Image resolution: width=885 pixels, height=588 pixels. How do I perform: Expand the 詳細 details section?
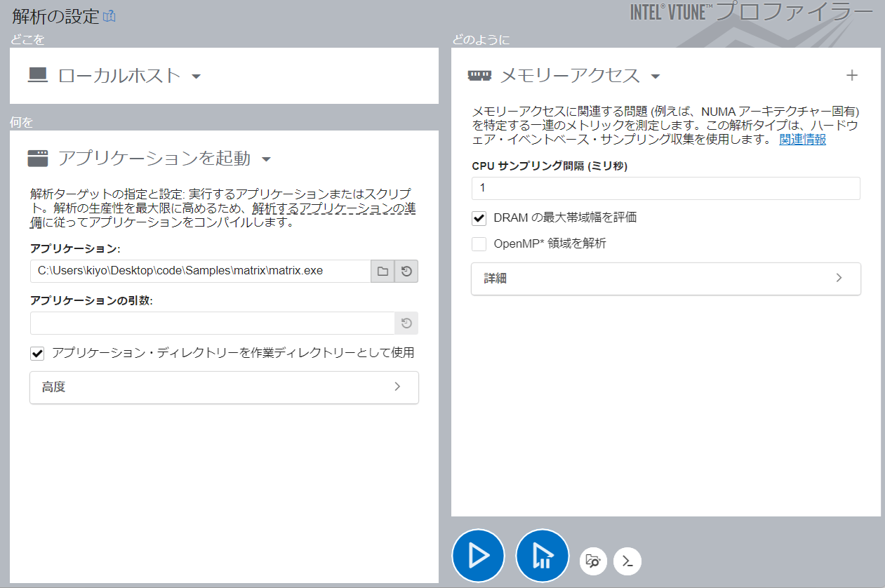click(665, 279)
